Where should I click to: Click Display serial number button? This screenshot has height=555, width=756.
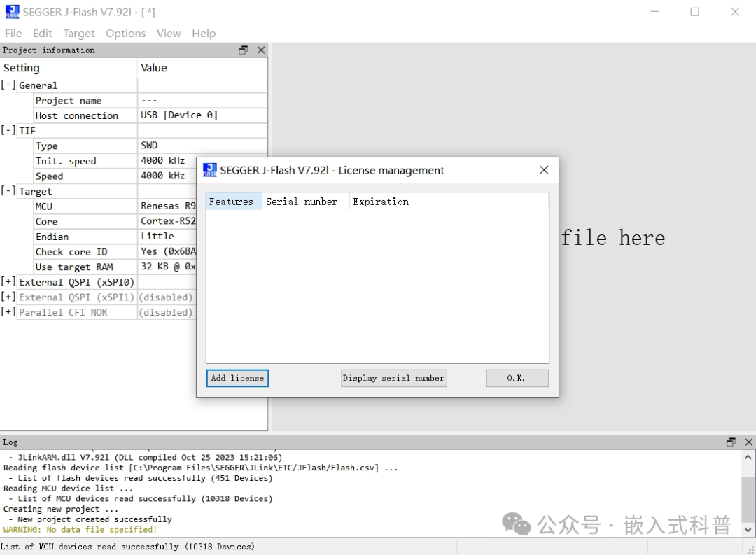pos(393,378)
